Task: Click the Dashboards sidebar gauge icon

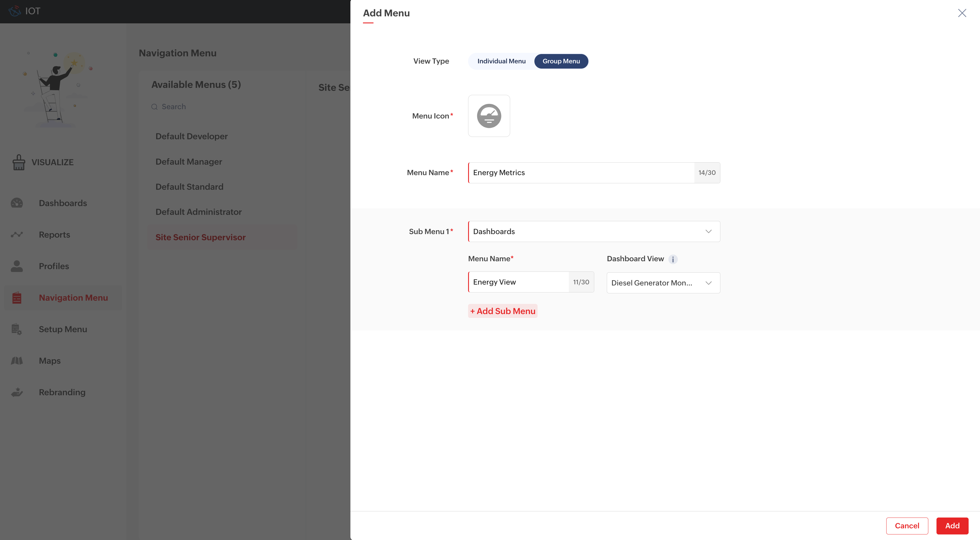Action: (17, 203)
